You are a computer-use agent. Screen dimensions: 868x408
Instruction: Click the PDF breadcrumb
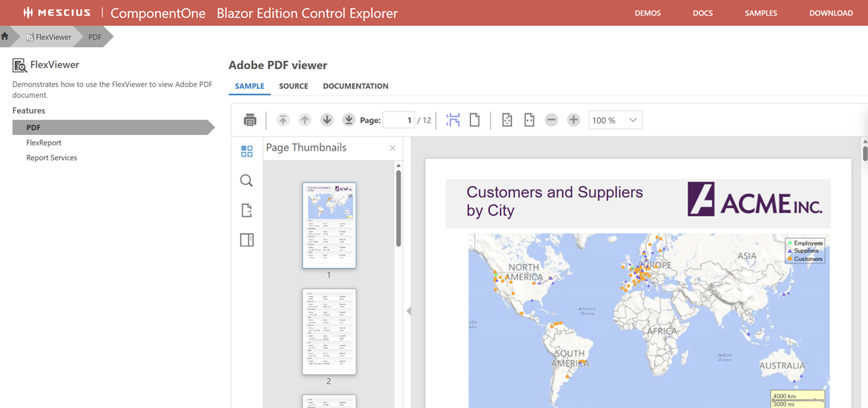coord(95,37)
